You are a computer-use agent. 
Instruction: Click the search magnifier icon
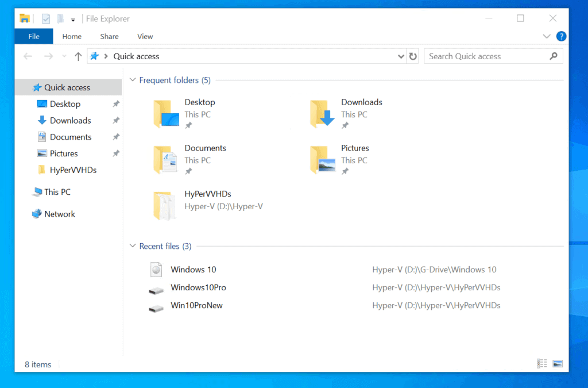[x=553, y=56]
